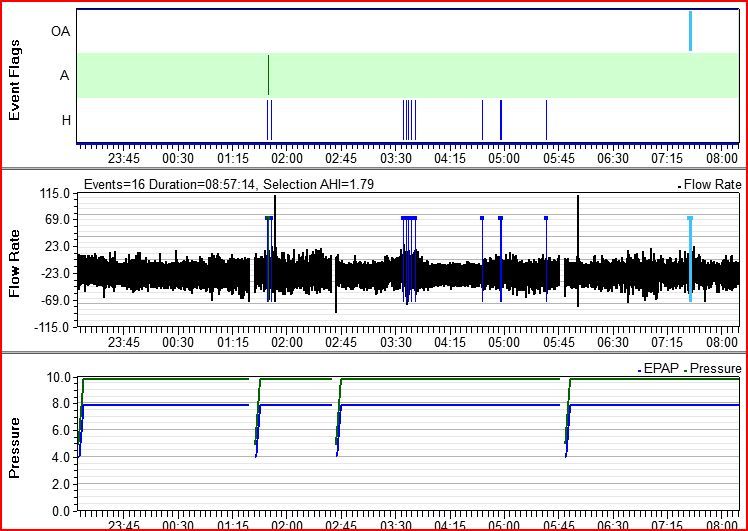This screenshot has width=748, height=531.
Task: Select the H flag cluster near 03:30
Action: [x=409, y=119]
